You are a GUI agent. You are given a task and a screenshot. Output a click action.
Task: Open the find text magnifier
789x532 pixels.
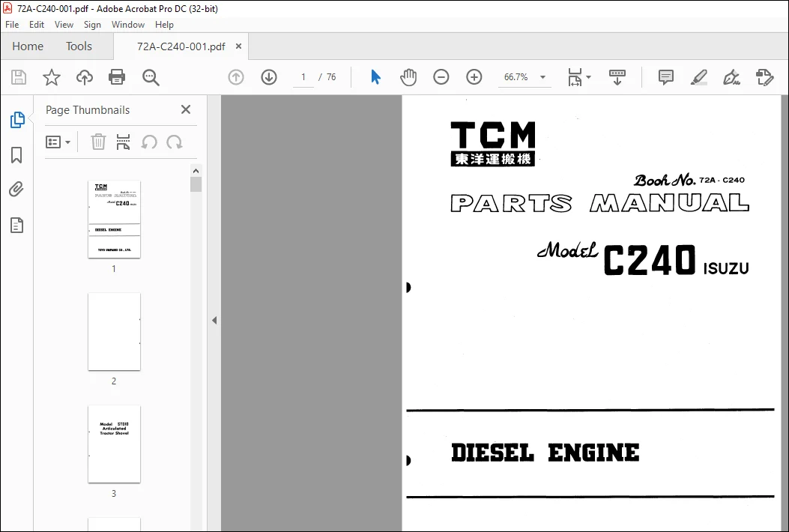pos(151,77)
